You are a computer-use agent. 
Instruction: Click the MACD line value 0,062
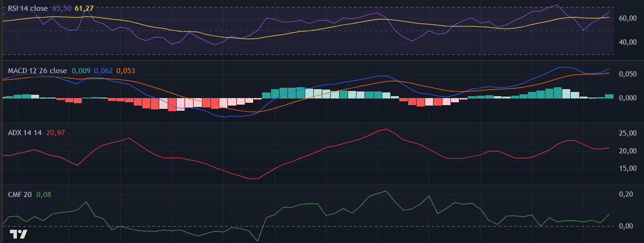(x=103, y=71)
